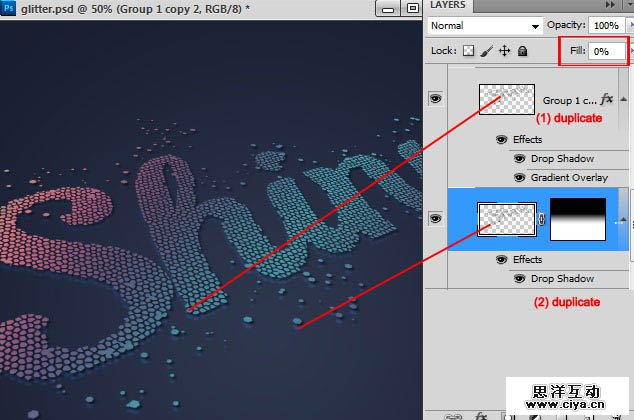Screen dimensions: 634x420
Task: Hide the Group 1 c... layer
Action: pos(435,98)
